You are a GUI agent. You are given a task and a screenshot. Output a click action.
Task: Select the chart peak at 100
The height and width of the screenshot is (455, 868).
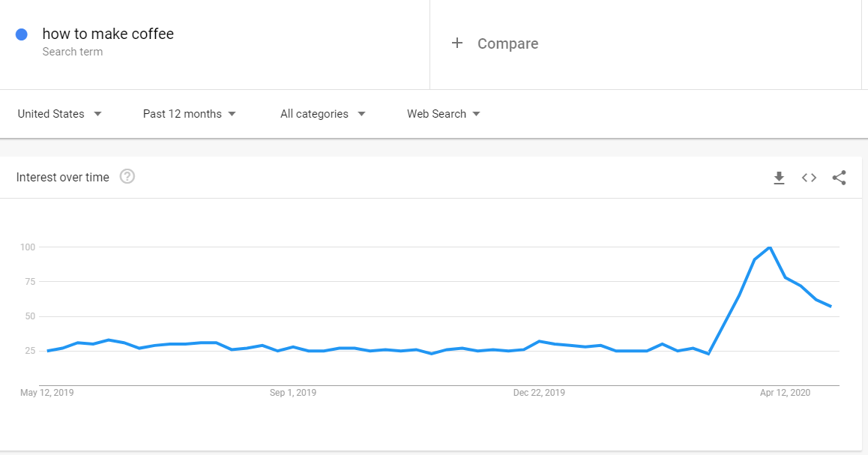(770, 247)
